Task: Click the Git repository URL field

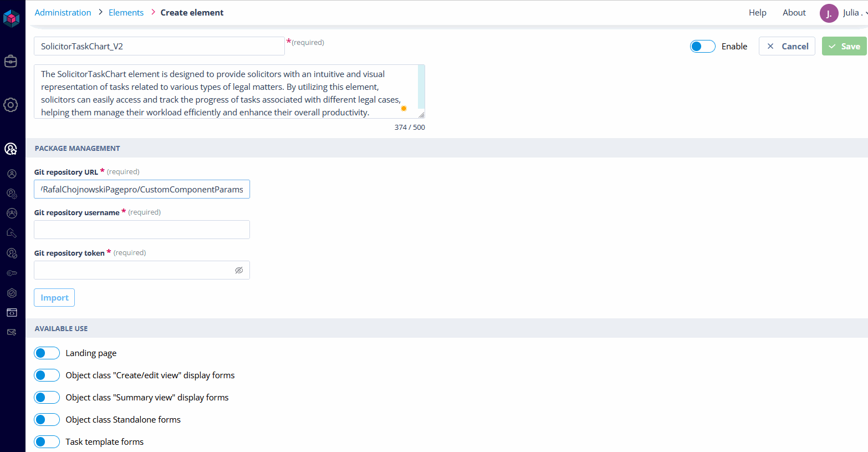Action: tap(142, 189)
